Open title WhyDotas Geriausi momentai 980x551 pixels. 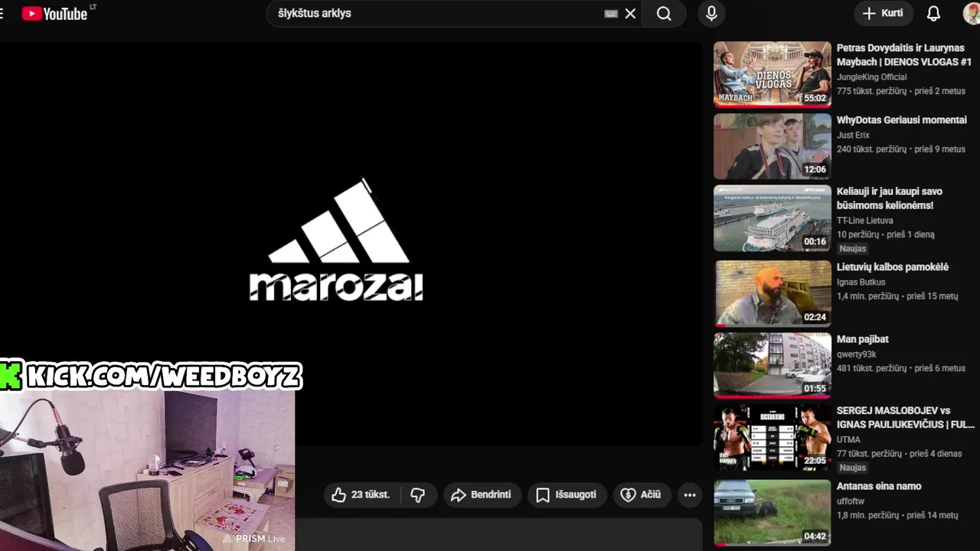pos(901,120)
